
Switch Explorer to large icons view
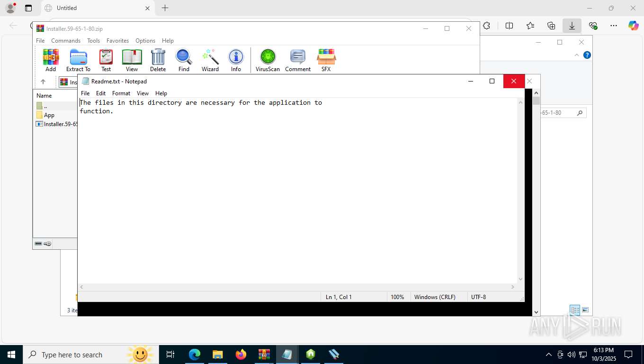click(x=585, y=310)
